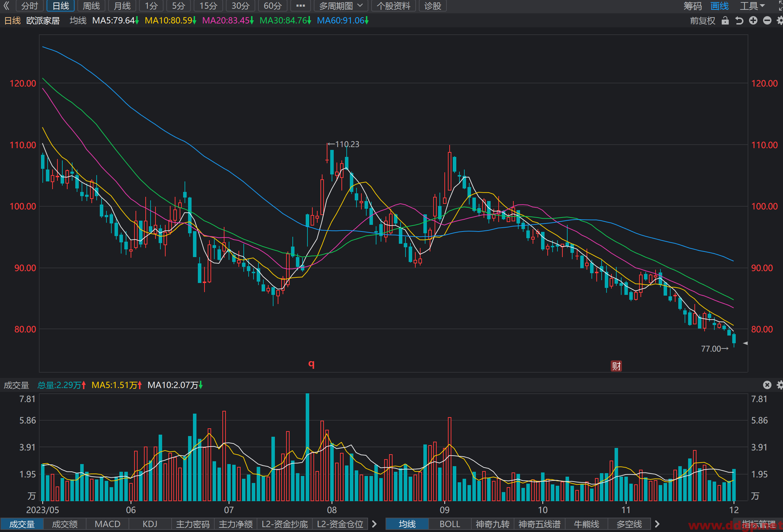This screenshot has width=783, height=532.
Task: Zoom out with the minus circle icon
Action: [767, 21]
